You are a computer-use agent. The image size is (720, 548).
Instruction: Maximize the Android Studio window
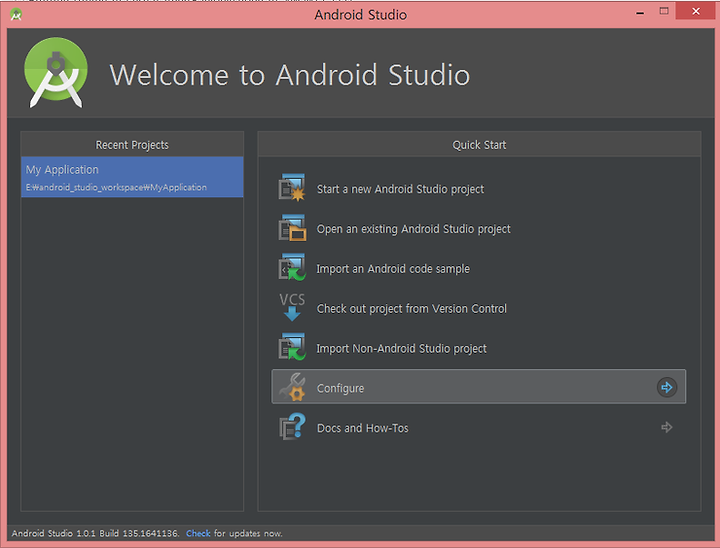(664, 11)
